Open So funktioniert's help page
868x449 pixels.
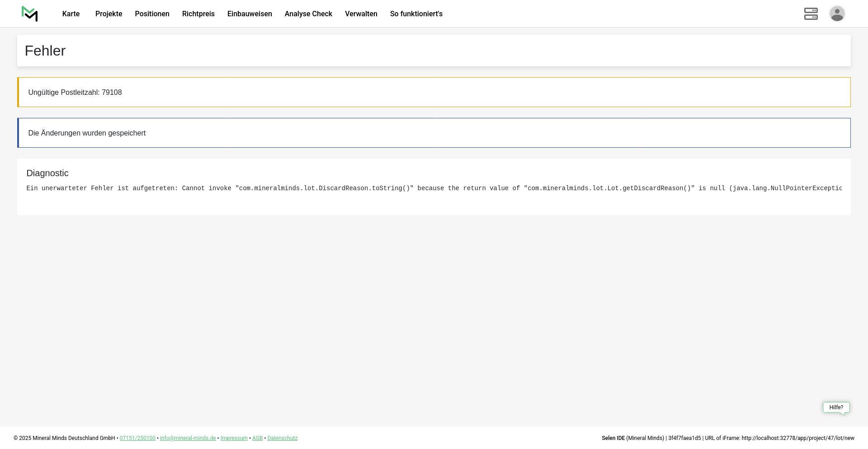click(x=416, y=14)
